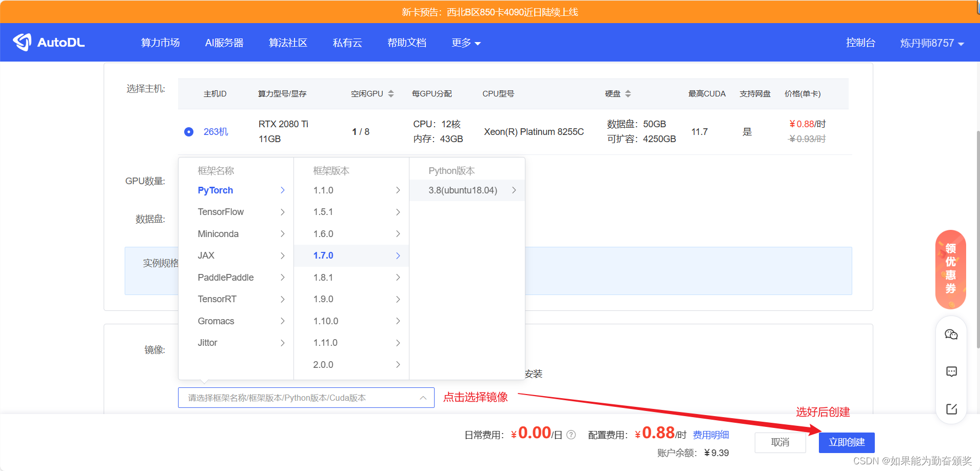Choose framework version 1.6.0
980x471 pixels.
point(351,234)
